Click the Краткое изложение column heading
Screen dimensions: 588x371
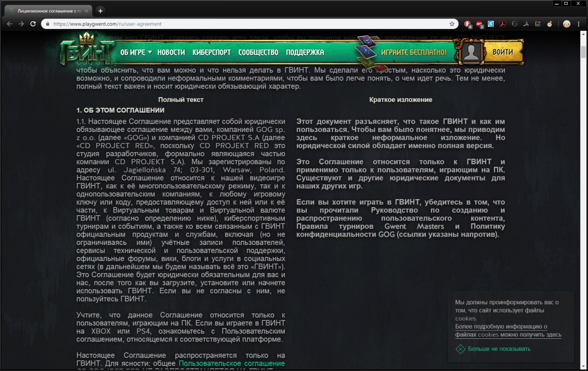coord(401,99)
